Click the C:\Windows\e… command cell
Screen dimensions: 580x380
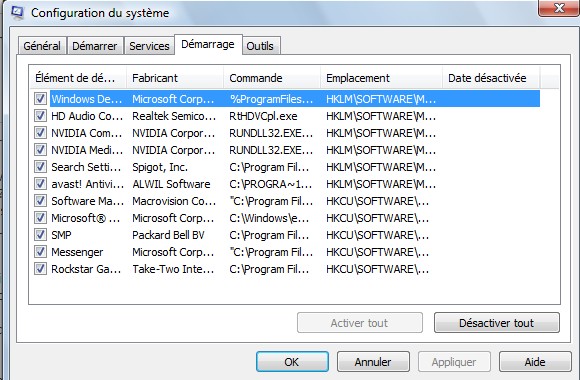pyautogui.click(x=269, y=218)
